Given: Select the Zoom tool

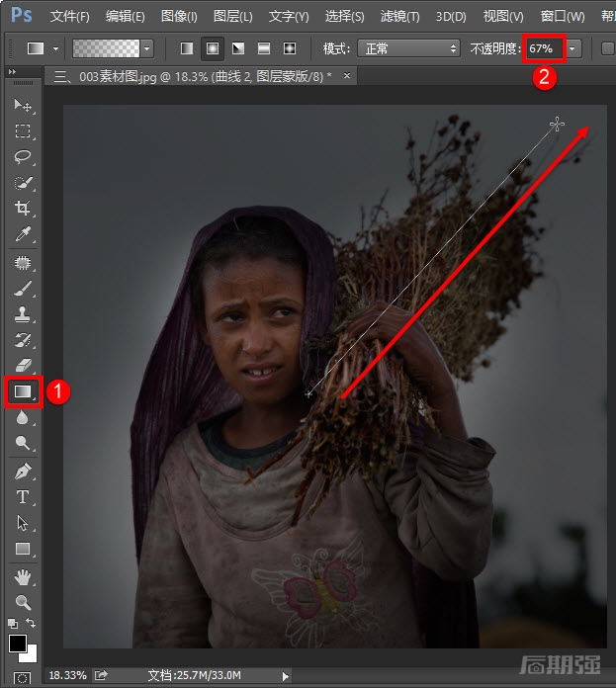Looking at the screenshot, I should (x=23, y=602).
